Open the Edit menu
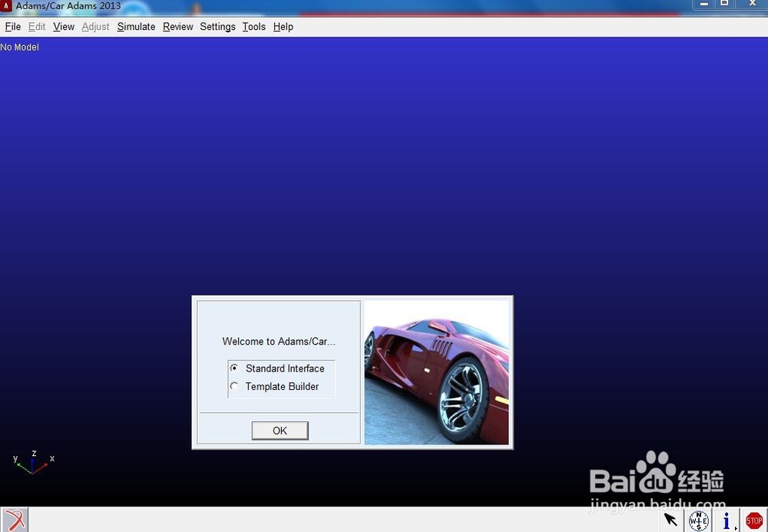Screen dimensions: 768x532 point(37,27)
